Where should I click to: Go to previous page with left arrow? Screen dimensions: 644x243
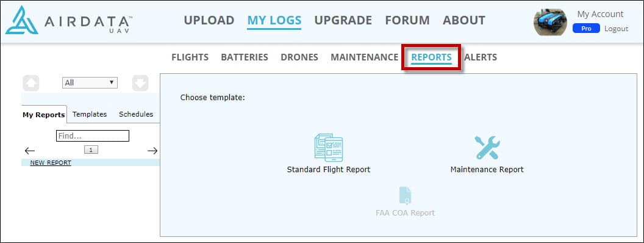coord(29,150)
